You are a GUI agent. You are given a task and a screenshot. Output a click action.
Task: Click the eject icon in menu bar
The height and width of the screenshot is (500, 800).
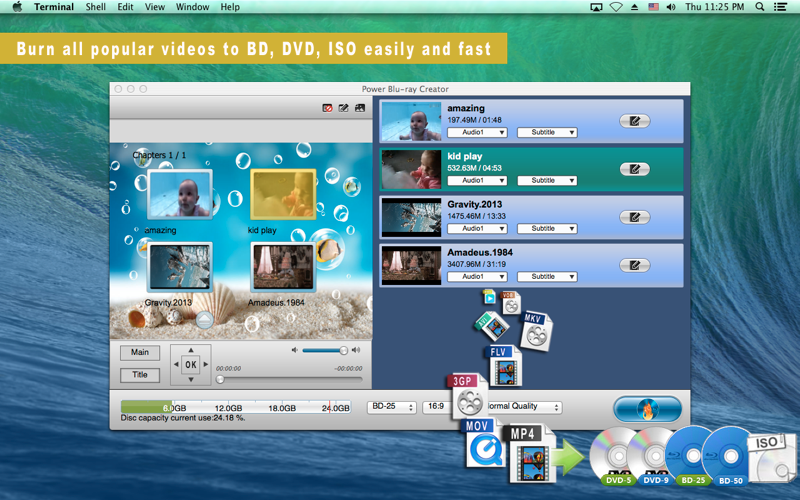click(x=635, y=7)
